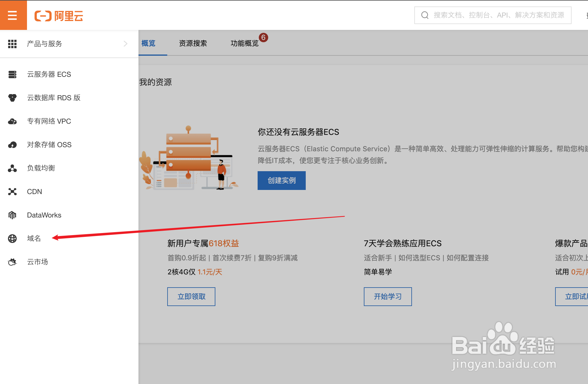Click the ECS cloud server icon

[x=12, y=74]
